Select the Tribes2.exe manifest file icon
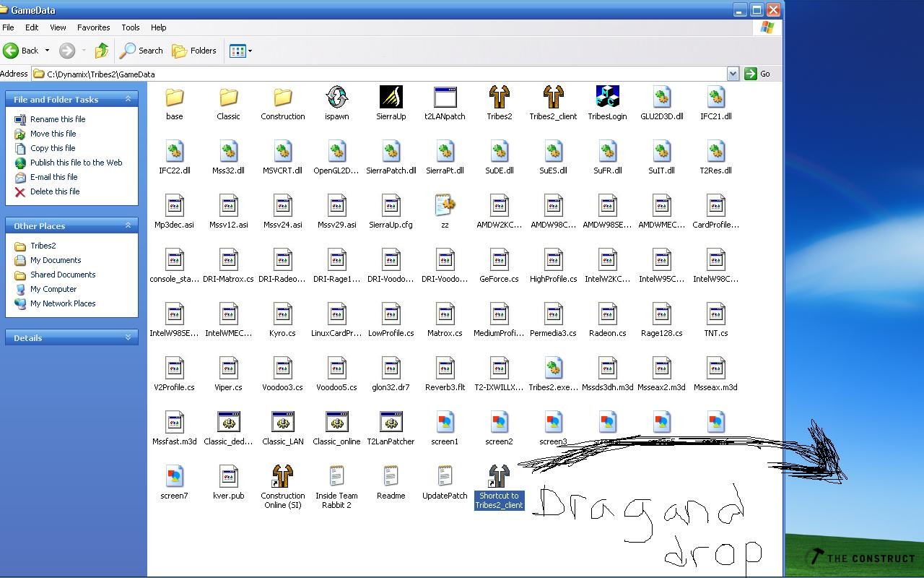Image resolution: width=924 pixels, height=578 pixels. click(x=553, y=368)
